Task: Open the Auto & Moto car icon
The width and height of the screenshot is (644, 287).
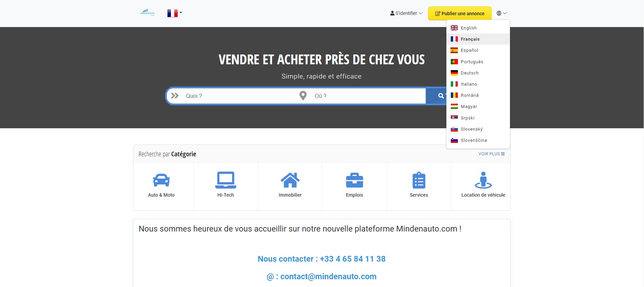Action: pyautogui.click(x=161, y=180)
